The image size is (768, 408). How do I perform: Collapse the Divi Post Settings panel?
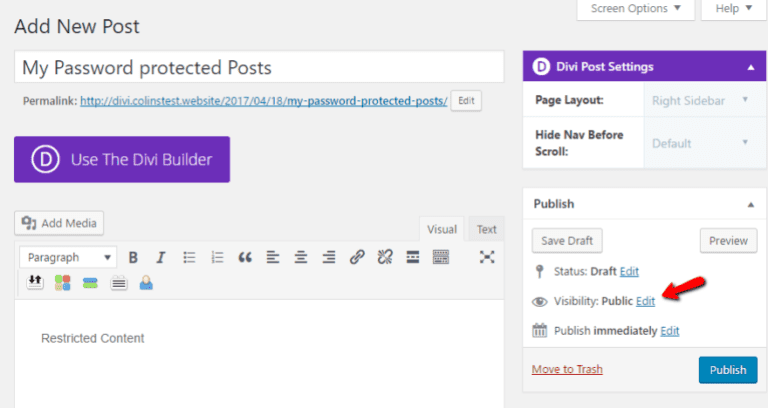[750, 67]
